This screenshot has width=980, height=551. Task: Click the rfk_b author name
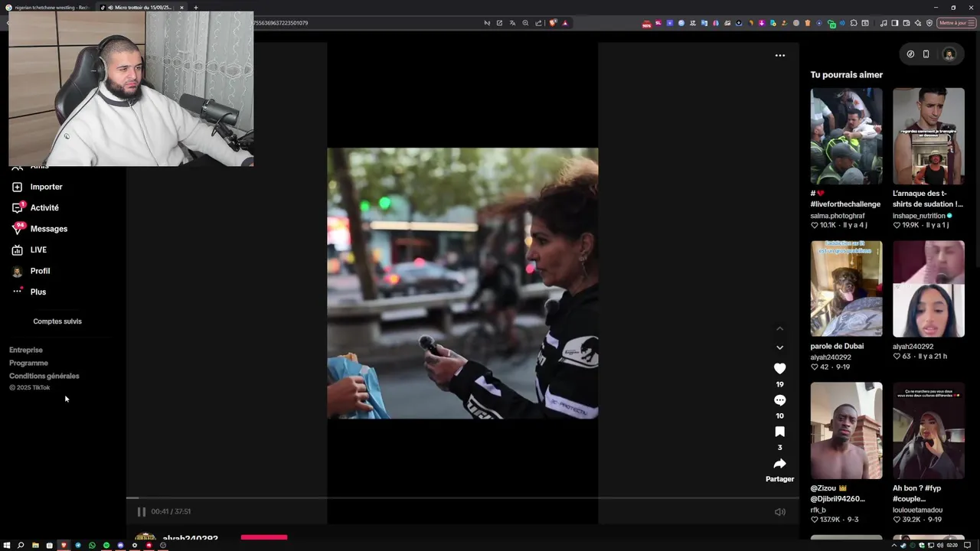tap(818, 510)
